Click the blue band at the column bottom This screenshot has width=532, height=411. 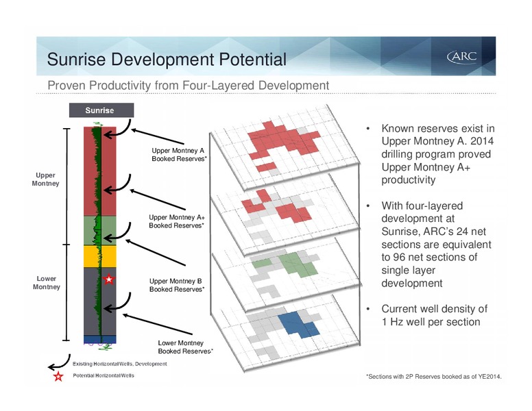click(x=100, y=339)
